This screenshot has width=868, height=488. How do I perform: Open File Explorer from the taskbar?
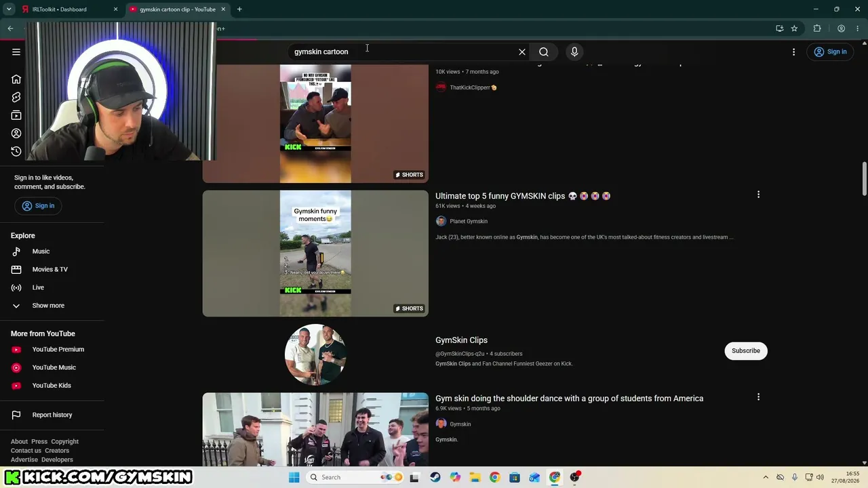point(475,477)
